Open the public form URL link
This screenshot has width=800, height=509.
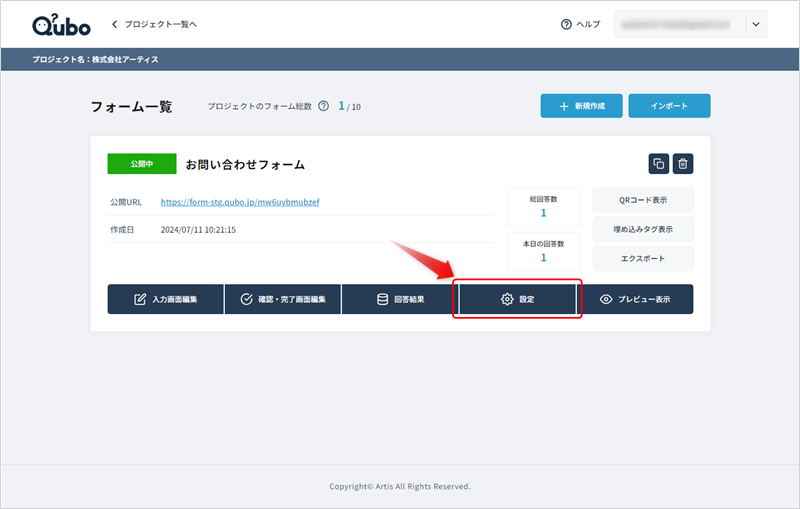tap(240, 202)
